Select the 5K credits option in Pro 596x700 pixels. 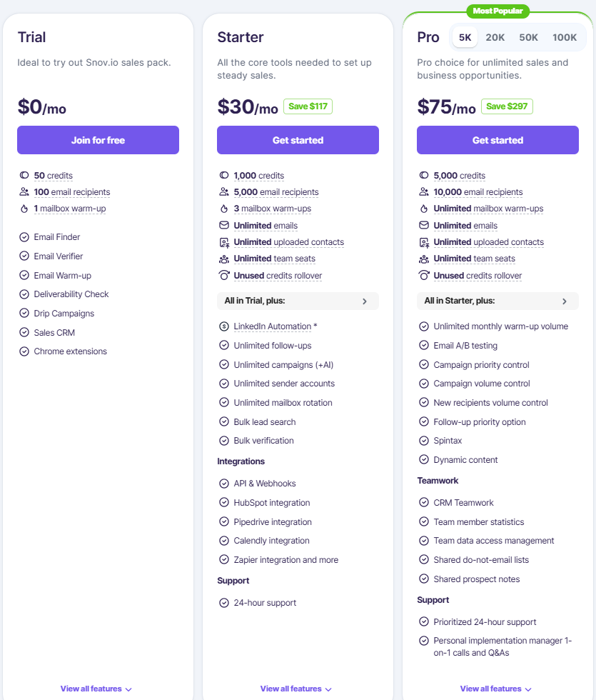[465, 37]
